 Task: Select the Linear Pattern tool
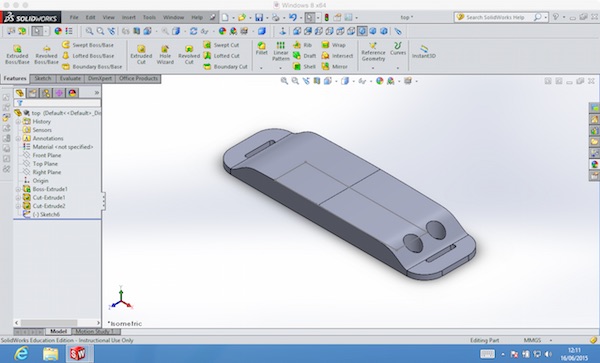point(280,51)
